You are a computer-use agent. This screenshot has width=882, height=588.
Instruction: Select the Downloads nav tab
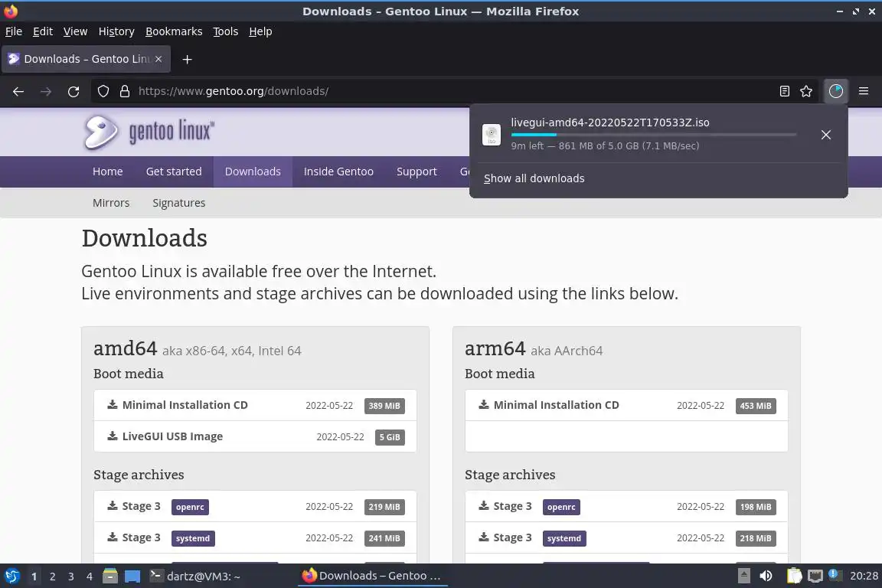click(x=253, y=171)
